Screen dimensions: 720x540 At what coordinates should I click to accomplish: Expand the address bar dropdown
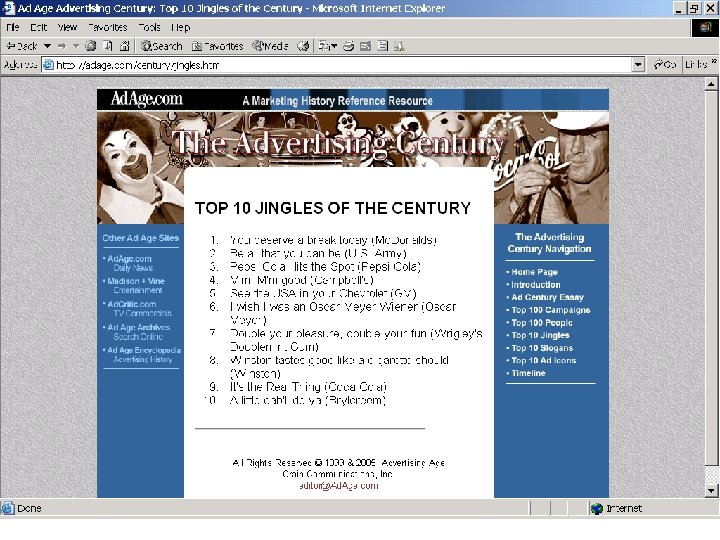pos(638,65)
